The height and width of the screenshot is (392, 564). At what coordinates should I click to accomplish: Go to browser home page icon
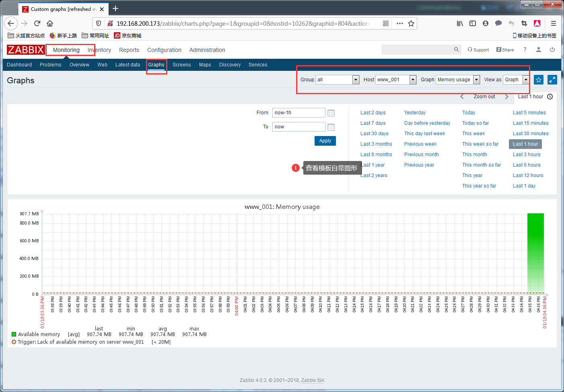[50, 23]
